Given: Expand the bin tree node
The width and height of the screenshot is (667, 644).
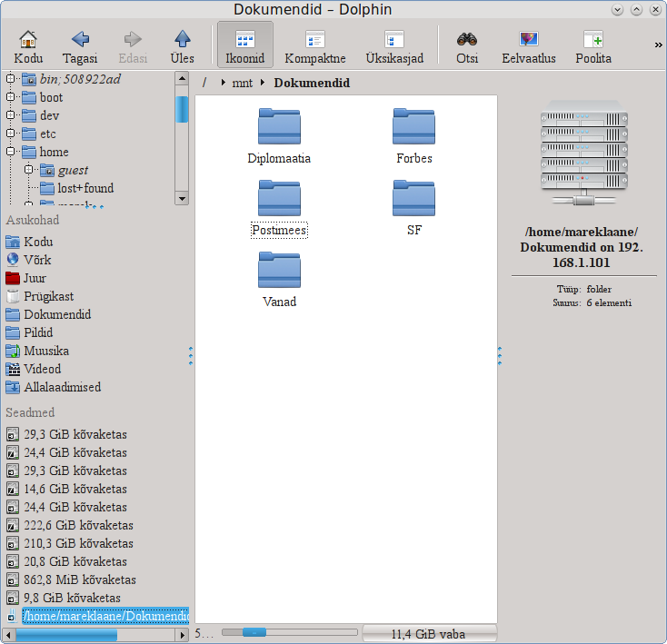Looking at the screenshot, I should pos(11,79).
